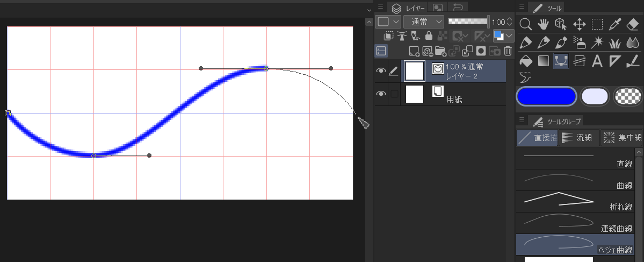Select the Hand move tool

544,24
